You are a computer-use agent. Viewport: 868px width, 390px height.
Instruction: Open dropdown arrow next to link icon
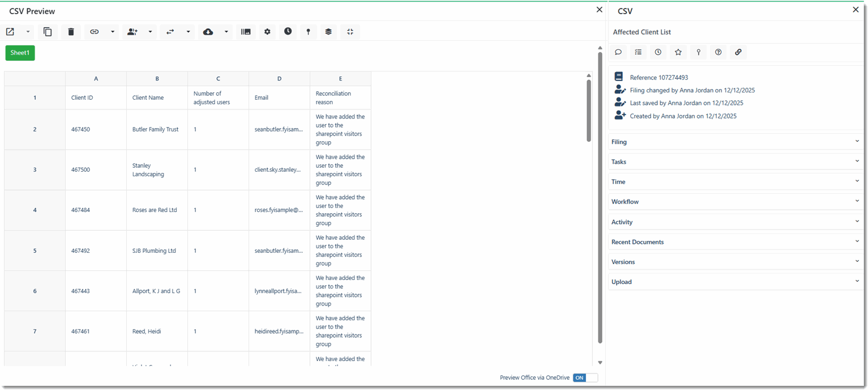(x=113, y=32)
